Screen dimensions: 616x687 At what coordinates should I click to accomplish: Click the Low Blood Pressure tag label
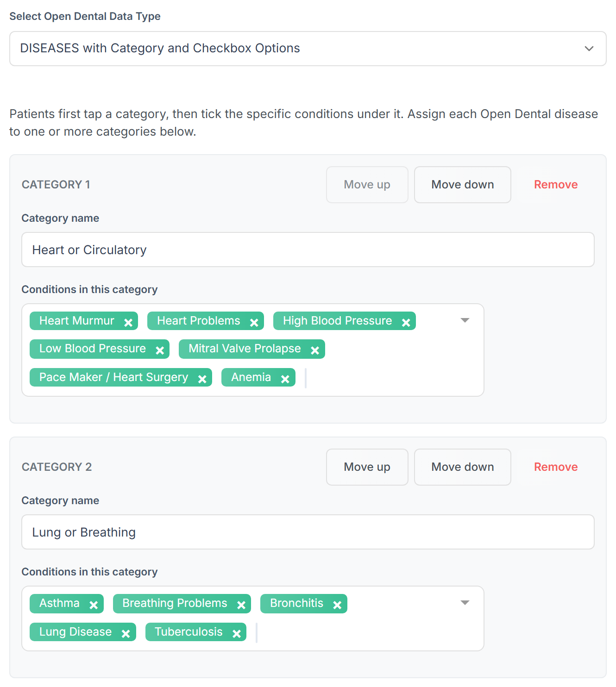tap(93, 349)
